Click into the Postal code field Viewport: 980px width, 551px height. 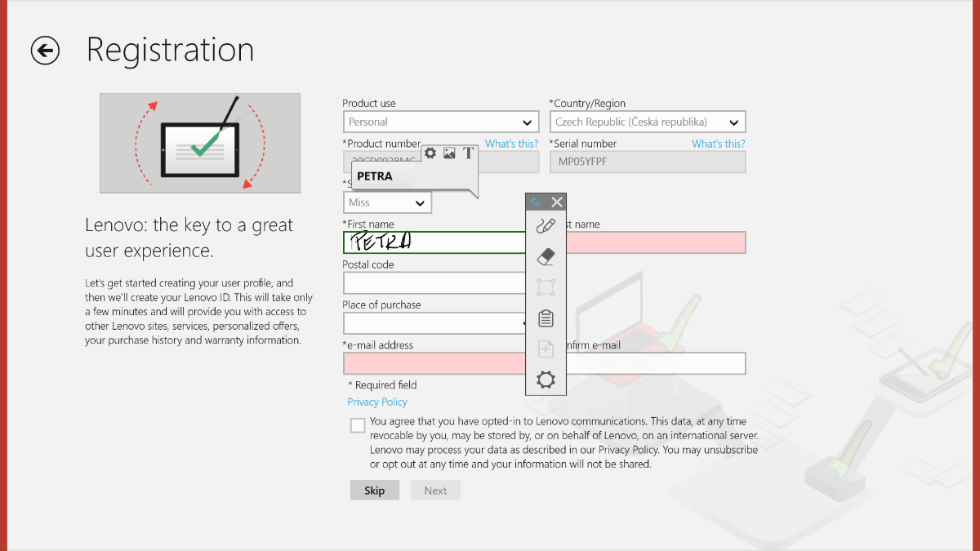tap(434, 282)
